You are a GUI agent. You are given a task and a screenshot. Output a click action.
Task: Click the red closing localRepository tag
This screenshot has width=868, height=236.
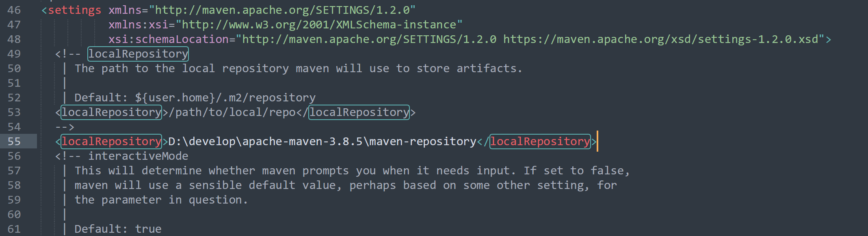click(x=540, y=142)
